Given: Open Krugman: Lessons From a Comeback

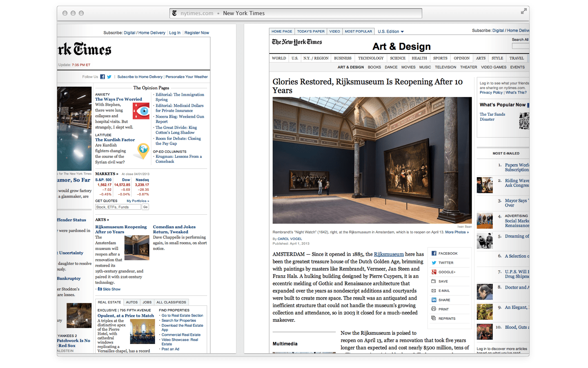Looking at the screenshot, I should [178, 159].
